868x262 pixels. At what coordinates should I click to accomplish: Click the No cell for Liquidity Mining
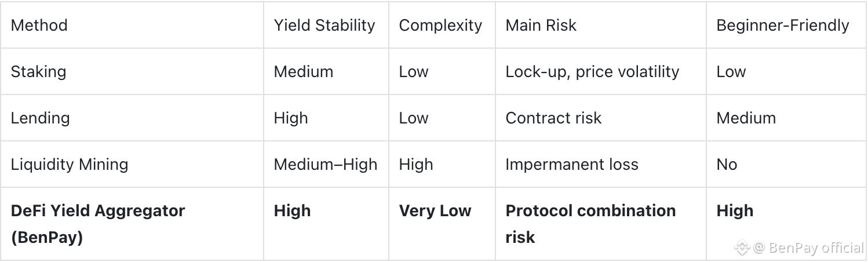[727, 164]
